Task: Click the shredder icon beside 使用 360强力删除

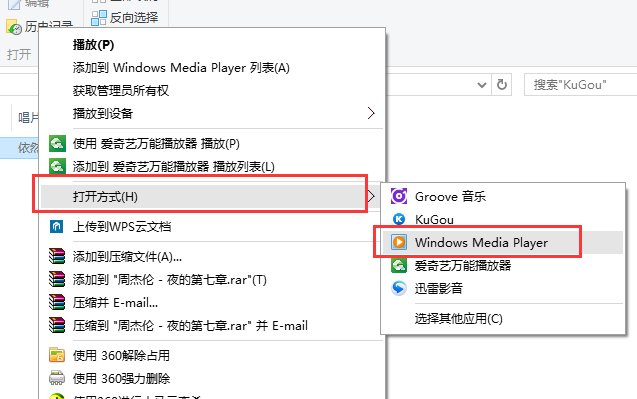Action: coord(57,378)
